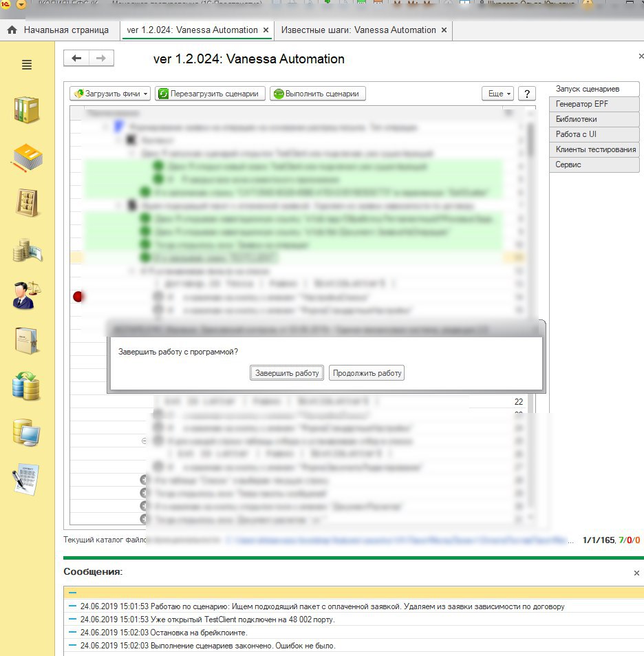Click Перезагрузить сценарии button
Image resolution: width=644 pixels, height=656 pixels.
click(210, 94)
